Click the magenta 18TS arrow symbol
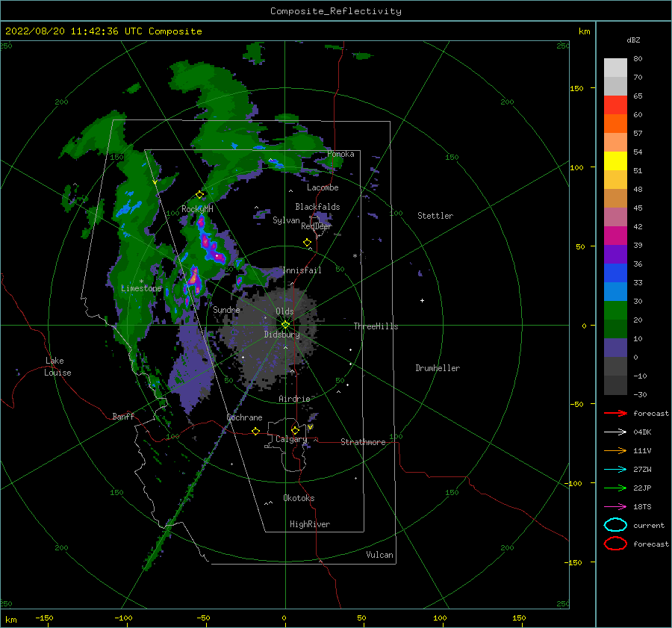Viewport: 672px width, 628px height. (615, 507)
